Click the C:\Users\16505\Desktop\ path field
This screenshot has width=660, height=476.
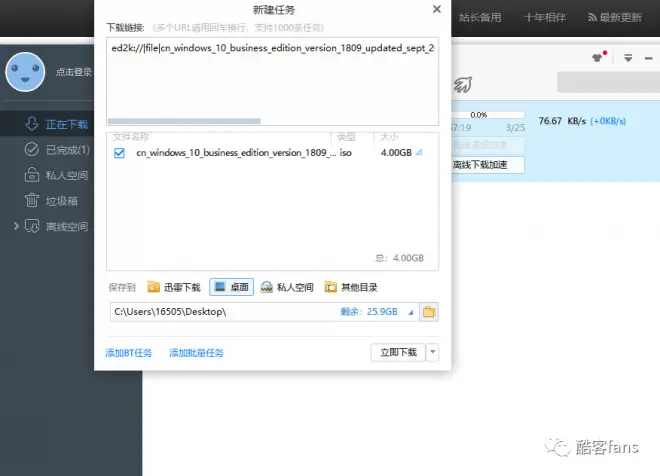point(264,312)
